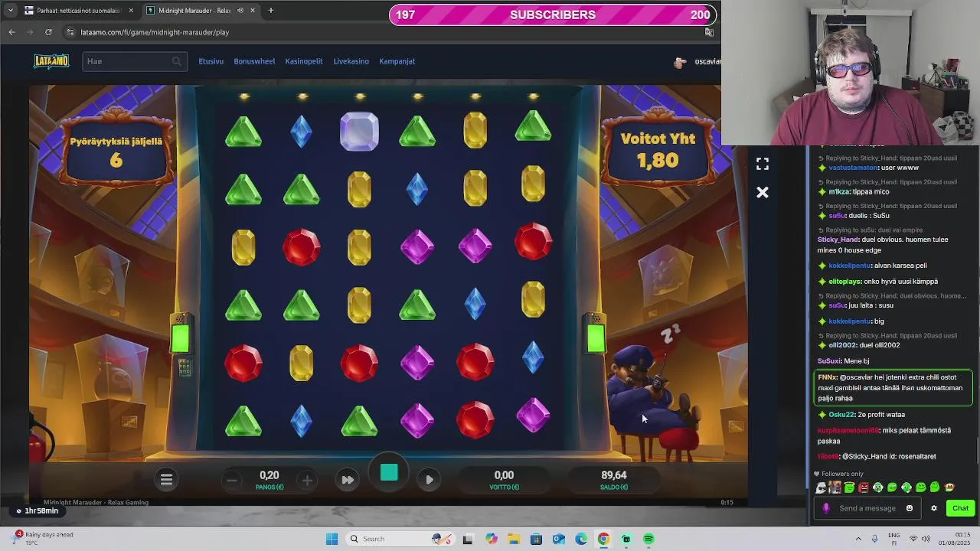Open Wi-Fi network settings in tray
This screenshot has height=551, width=980.
[913, 539]
